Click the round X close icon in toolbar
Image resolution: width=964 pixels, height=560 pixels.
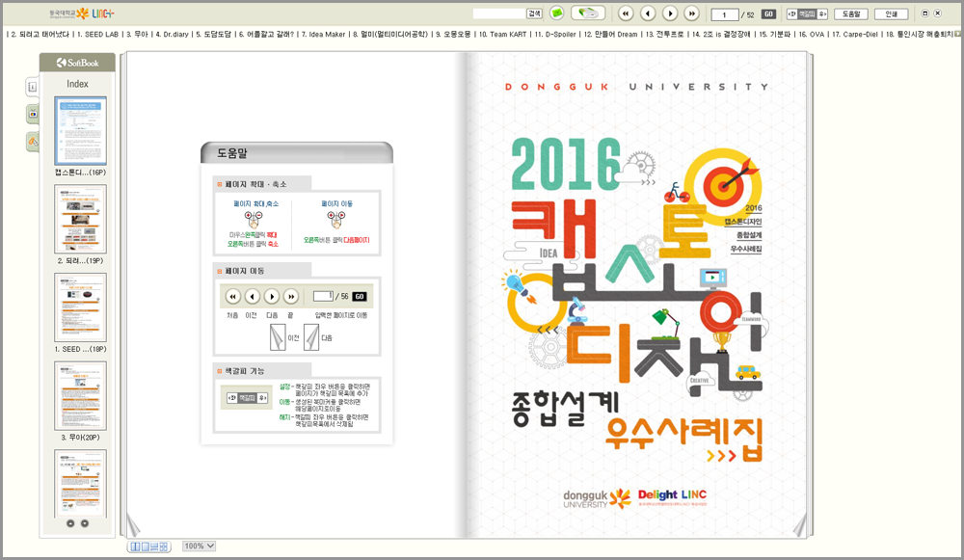(x=938, y=13)
